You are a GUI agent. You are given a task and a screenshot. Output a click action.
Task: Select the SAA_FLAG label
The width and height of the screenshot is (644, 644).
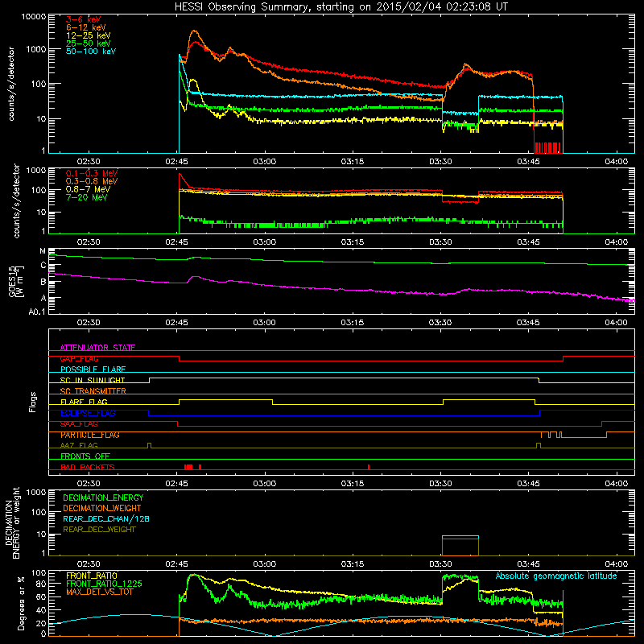click(x=79, y=423)
